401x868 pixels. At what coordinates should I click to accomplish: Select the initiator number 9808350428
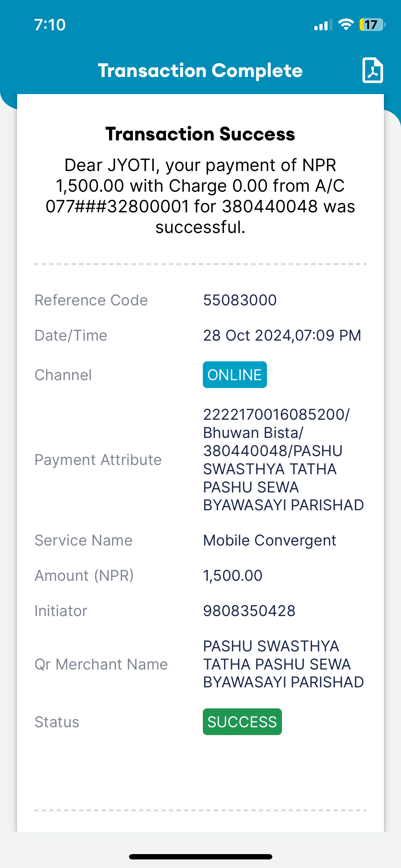(249, 611)
